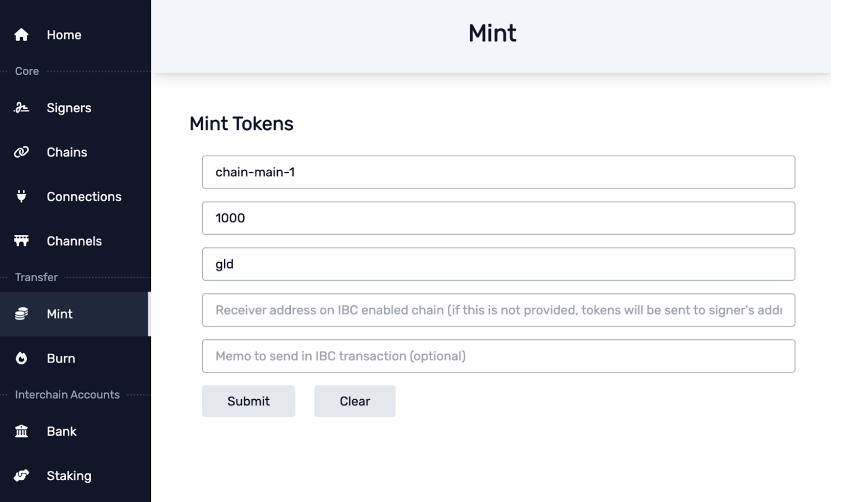Click the Staking handshake icon

point(21,475)
